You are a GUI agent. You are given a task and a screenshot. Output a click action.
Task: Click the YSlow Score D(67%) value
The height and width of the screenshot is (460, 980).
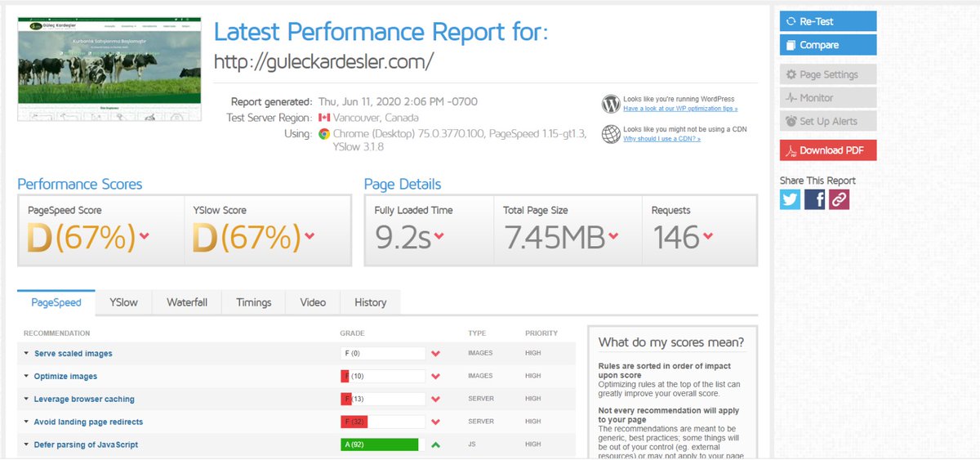click(247, 238)
